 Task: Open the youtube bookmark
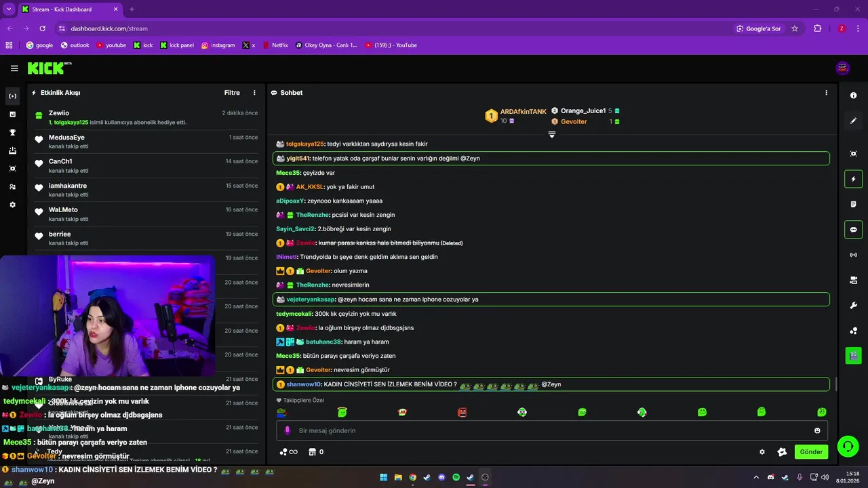(111, 45)
